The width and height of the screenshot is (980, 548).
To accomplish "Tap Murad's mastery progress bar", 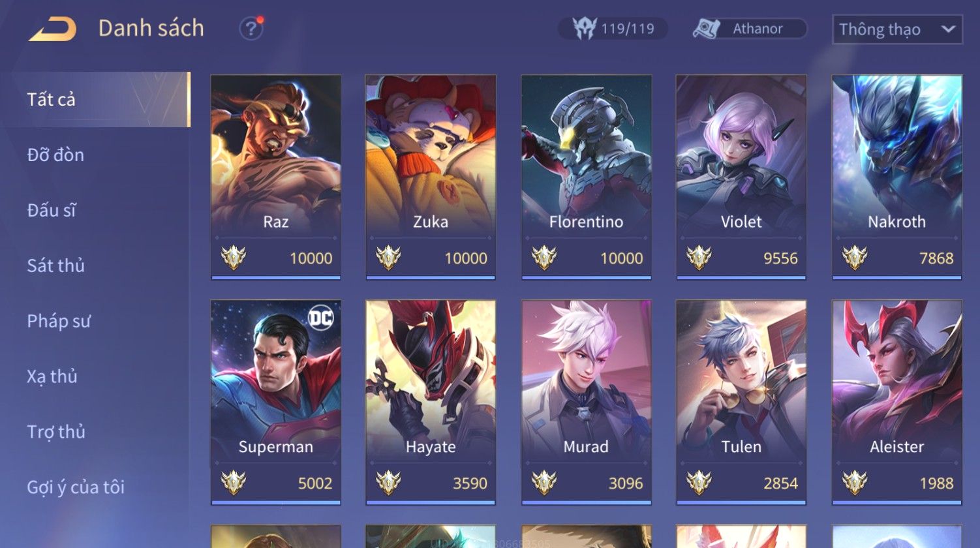I will (586, 503).
